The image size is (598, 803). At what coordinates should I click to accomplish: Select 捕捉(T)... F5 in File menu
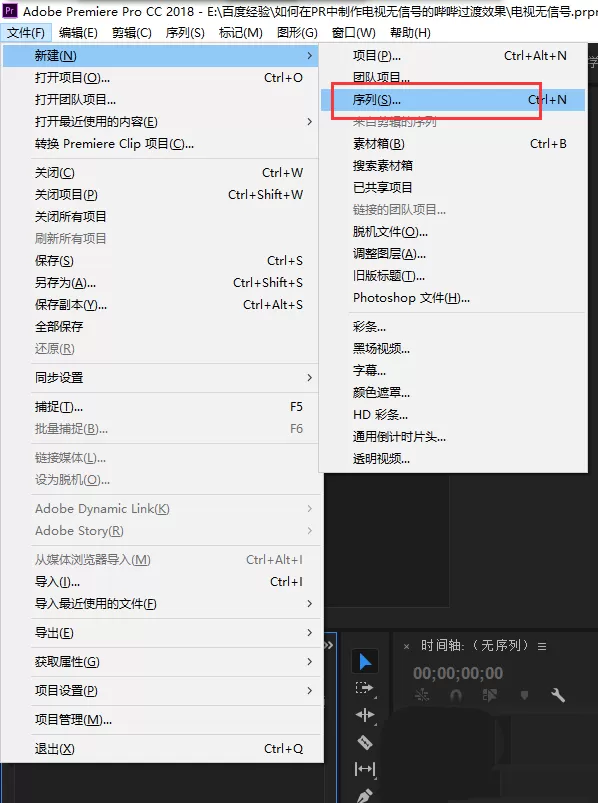coord(161,407)
